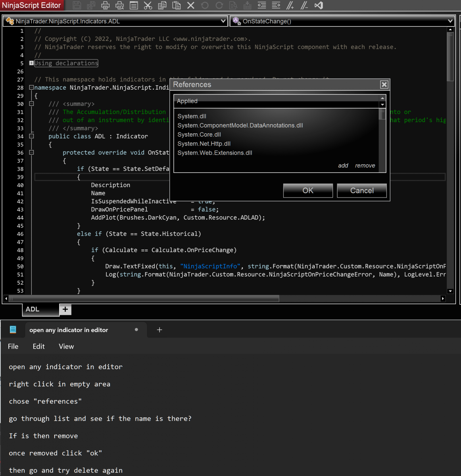Screen dimensions: 461x476
Task: Click the Copy icon in the toolbar
Action: click(x=162, y=6)
